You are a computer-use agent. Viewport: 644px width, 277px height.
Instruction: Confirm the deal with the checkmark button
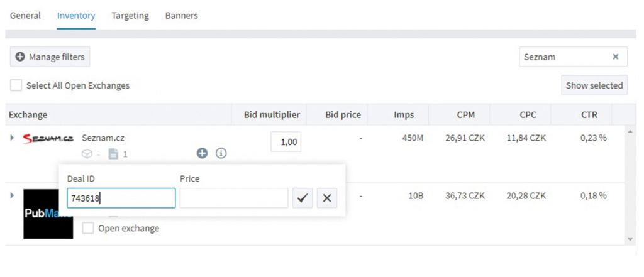[303, 198]
